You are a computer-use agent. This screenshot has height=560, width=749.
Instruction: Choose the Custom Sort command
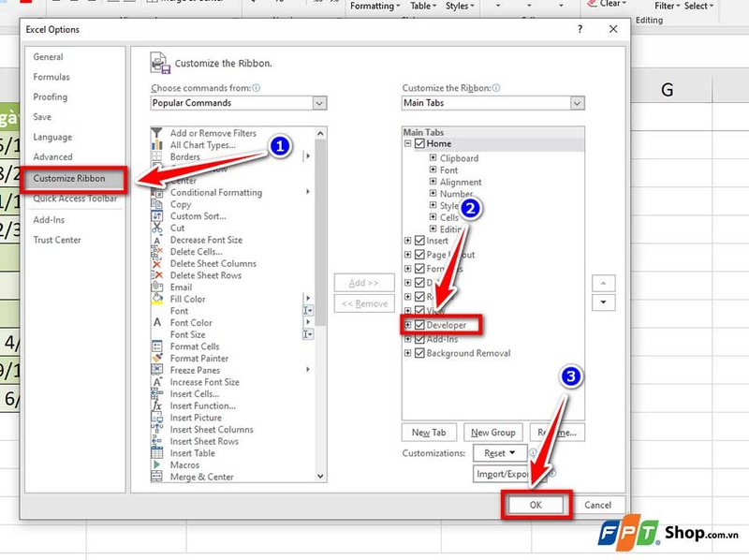coord(199,216)
